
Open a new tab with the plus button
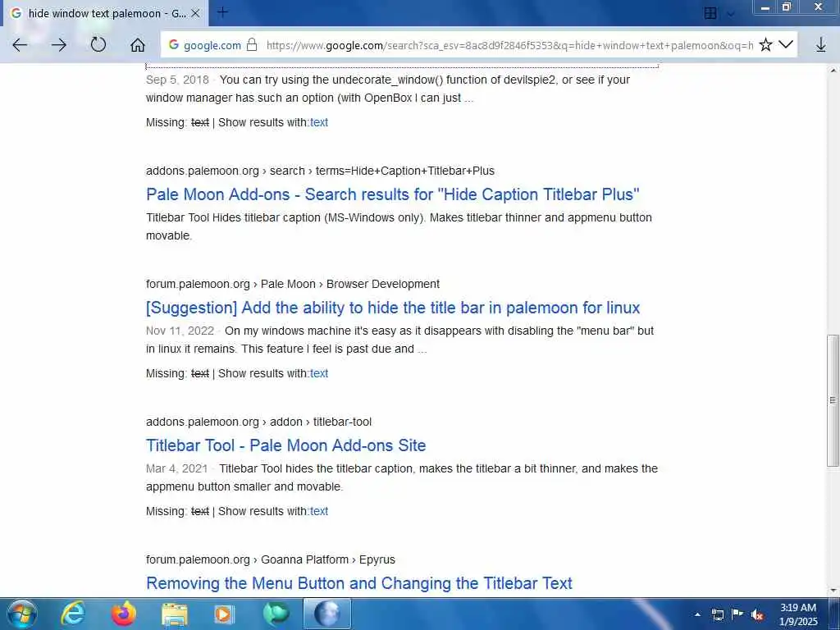222,12
